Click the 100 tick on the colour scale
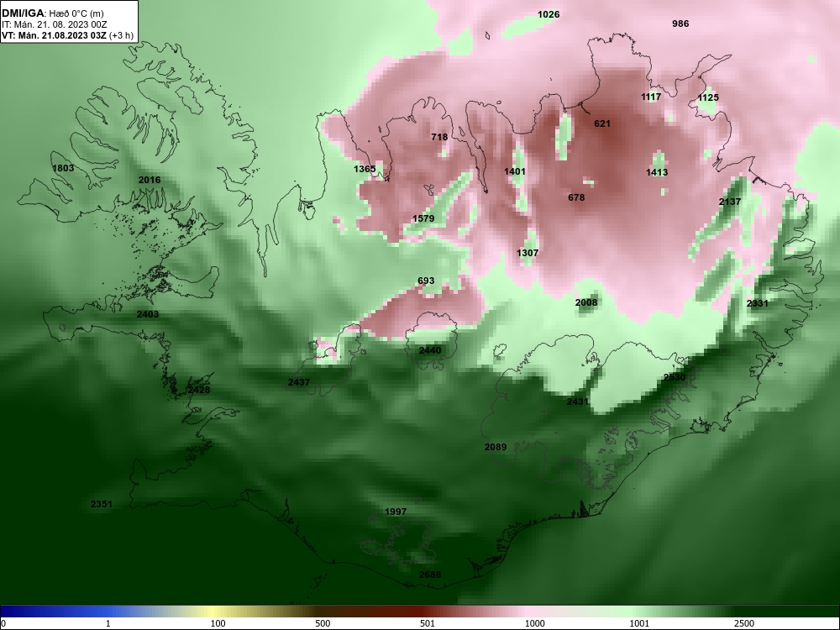This screenshot has height=630, width=840. coord(218,623)
